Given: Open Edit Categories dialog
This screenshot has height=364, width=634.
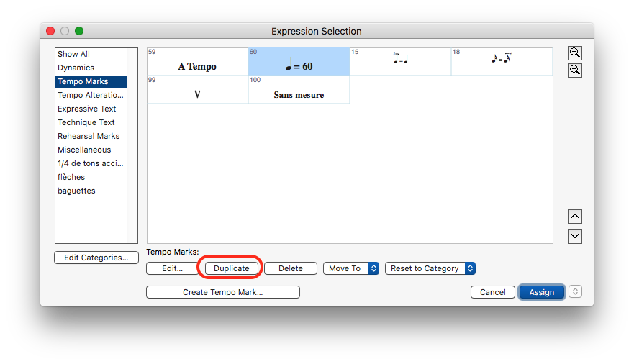Looking at the screenshot, I should pyautogui.click(x=96, y=258).
